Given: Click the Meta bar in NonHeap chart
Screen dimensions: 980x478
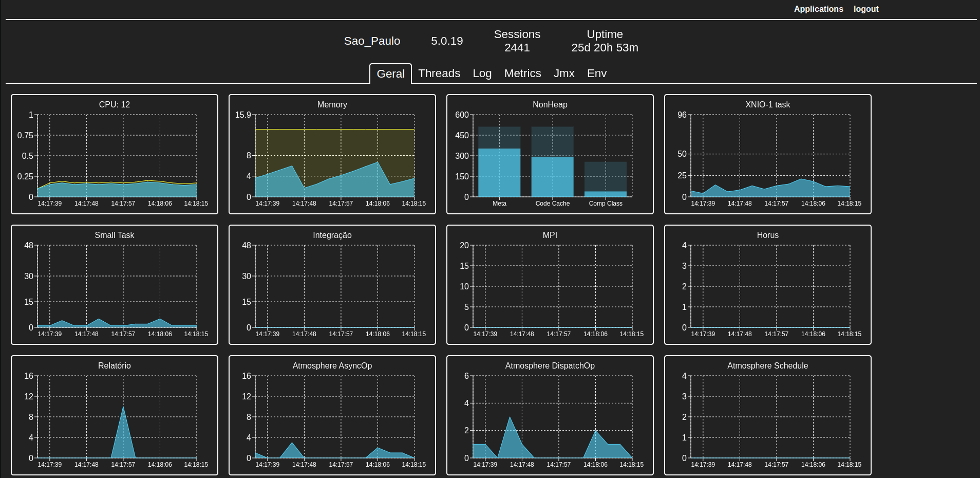Looking at the screenshot, I should pyautogui.click(x=499, y=172).
